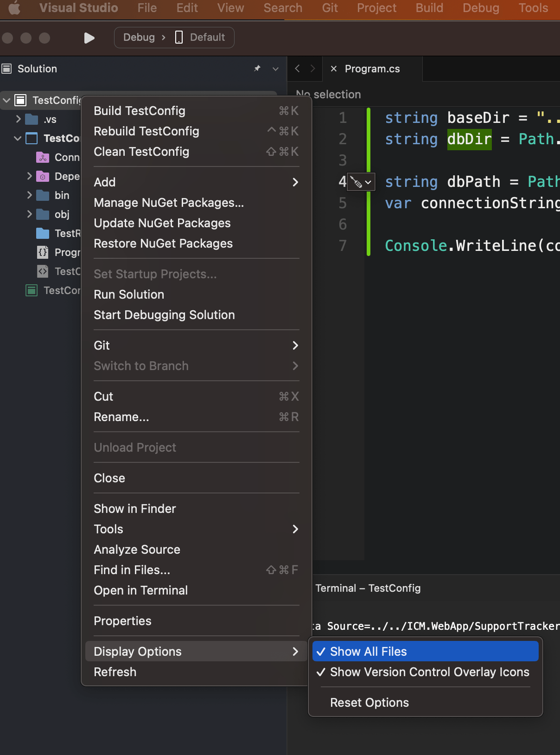The height and width of the screenshot is (755, 560).
Task: Click the bin folder icon
Action: click(x=43, y=195)
